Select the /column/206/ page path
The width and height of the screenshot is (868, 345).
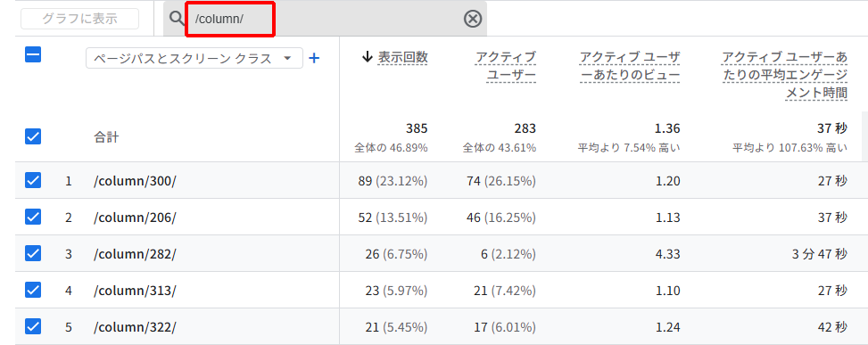(135, 218)
